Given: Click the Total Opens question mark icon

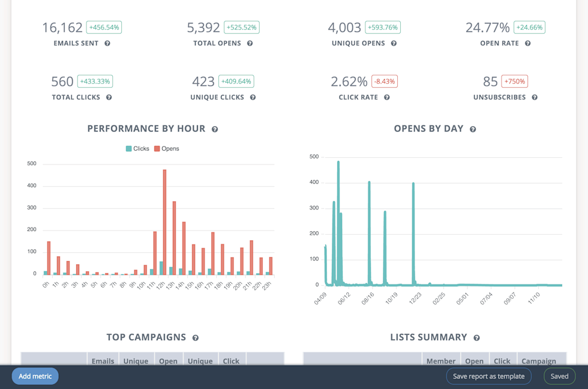Looking at the screenshot, I should [250, 43].
